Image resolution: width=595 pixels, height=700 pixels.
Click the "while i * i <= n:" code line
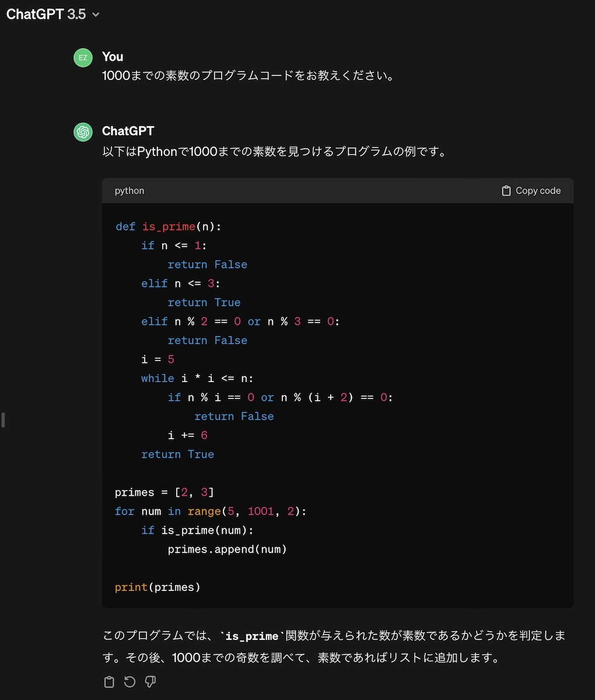(x=197, y=378)
